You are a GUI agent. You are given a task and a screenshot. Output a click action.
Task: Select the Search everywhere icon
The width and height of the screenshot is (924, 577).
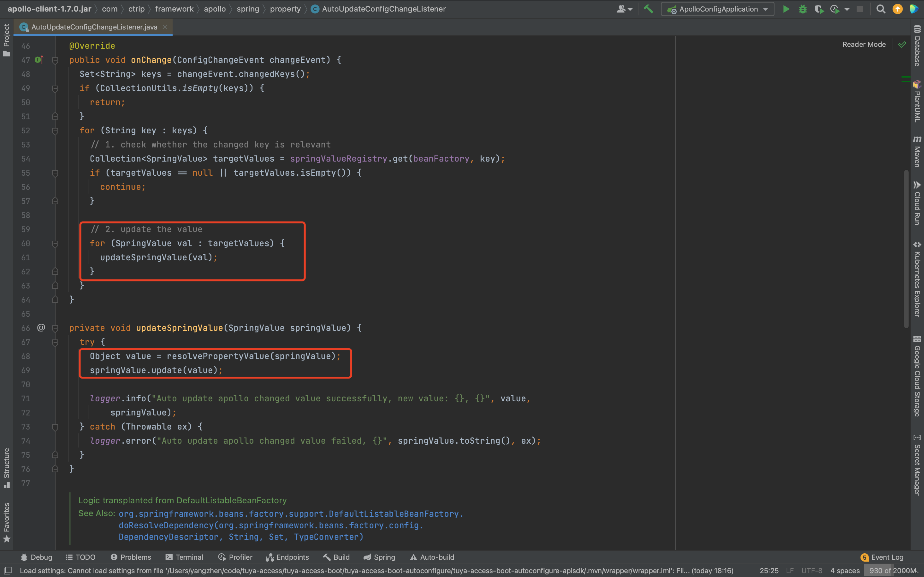click(881, 9)
